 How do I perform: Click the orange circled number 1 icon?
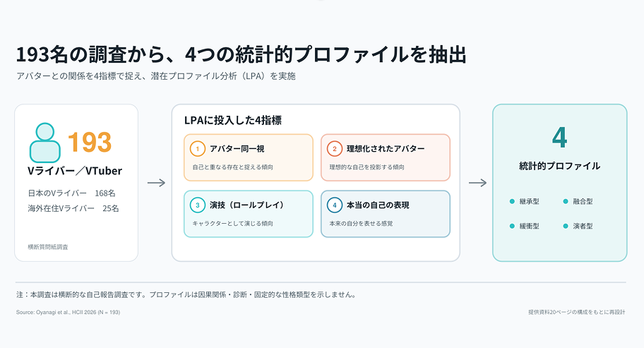[198, 148]
